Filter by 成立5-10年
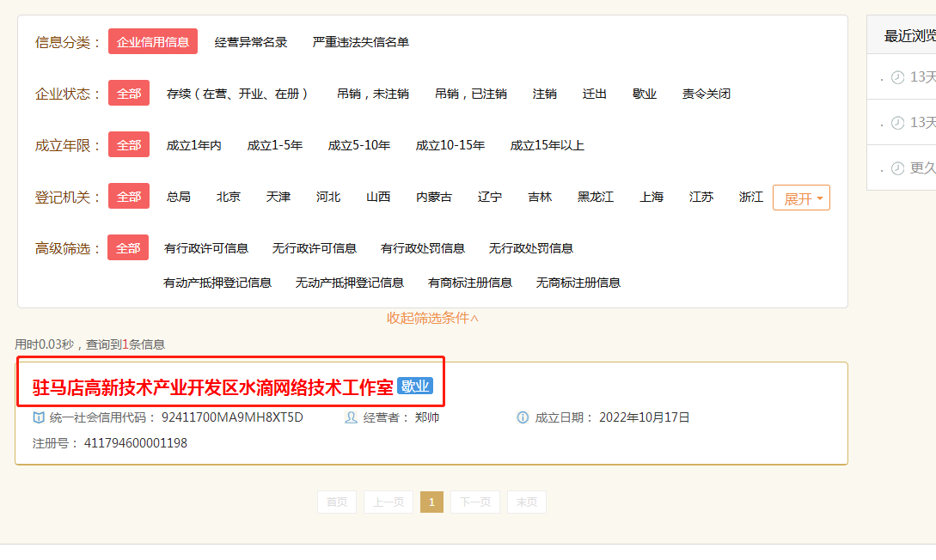936x560 pixels. (359, 145)
